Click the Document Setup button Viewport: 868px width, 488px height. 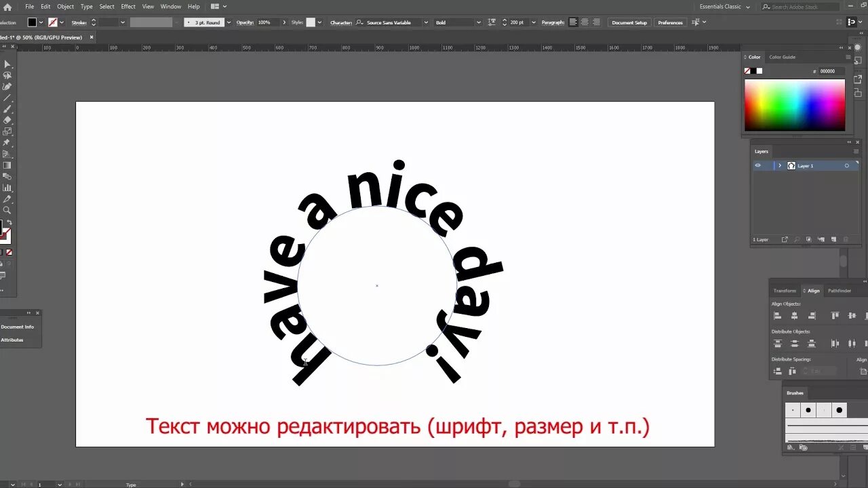(x=629, y=22)
